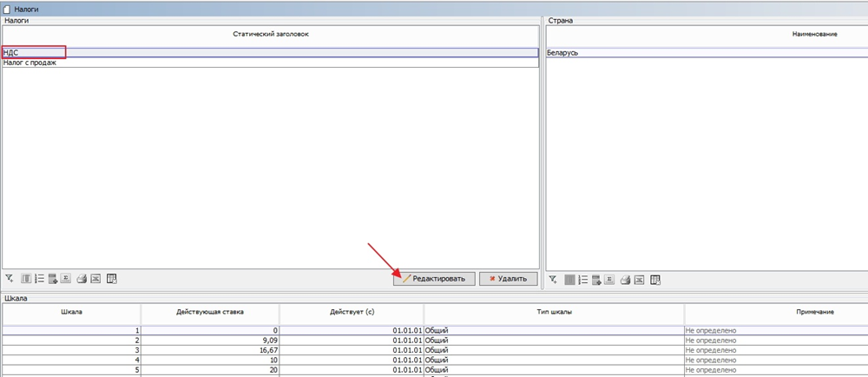This screenshot has height=377, width=868.
Task: Click the sum (Σ) icon in the Страна toolbar
Action: click(610, 279)
